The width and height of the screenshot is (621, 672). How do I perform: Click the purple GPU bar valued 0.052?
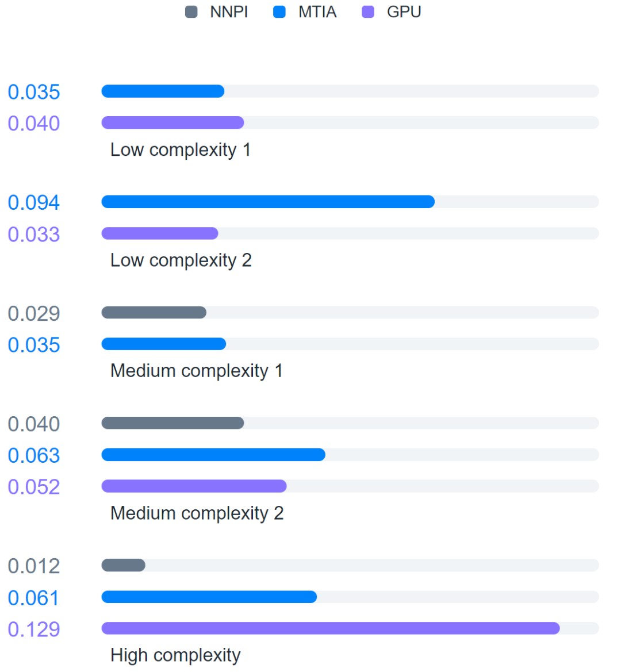194,486
